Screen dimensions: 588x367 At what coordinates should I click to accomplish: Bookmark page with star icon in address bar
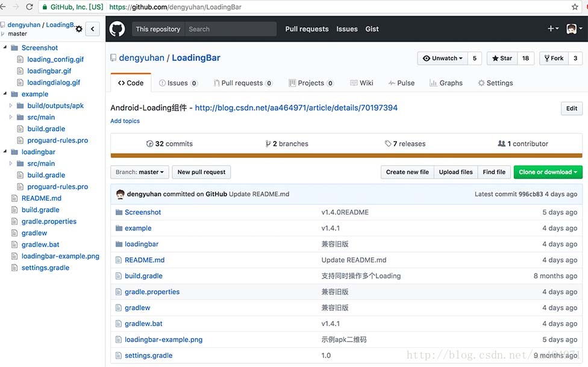[575, 7]
